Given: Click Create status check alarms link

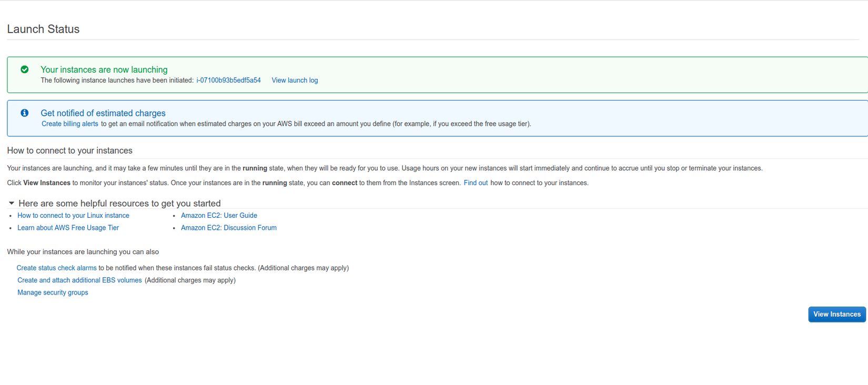Looking at the screenshot, I should pos(56,268).
